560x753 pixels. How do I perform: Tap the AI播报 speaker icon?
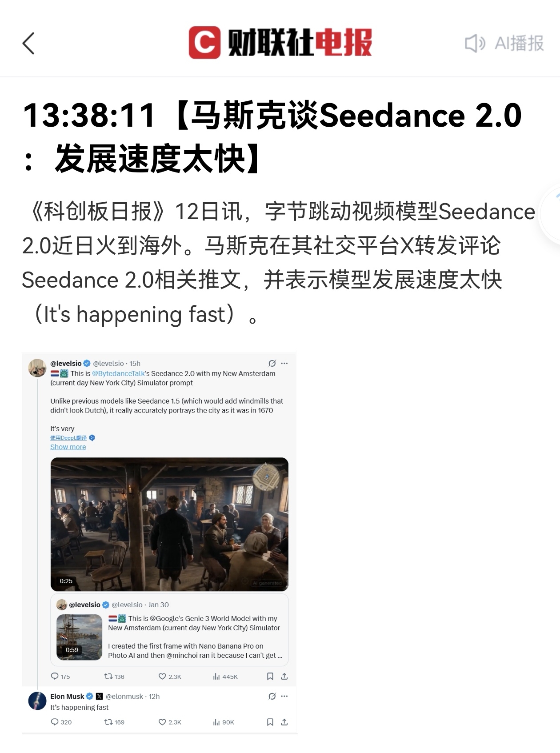[x=475, y=44]
